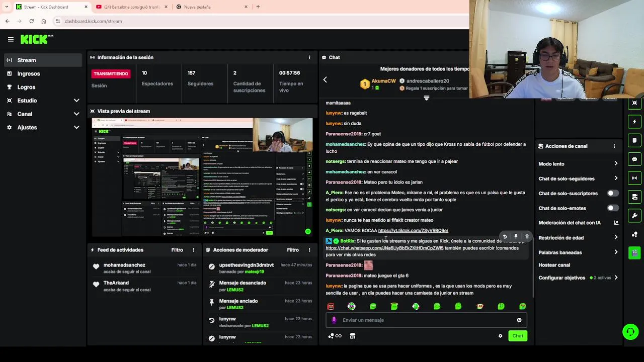This screenshot has width=644, height=362.
Task: Open Filtro in Acciones de moderador
Action: pos(293,250)
